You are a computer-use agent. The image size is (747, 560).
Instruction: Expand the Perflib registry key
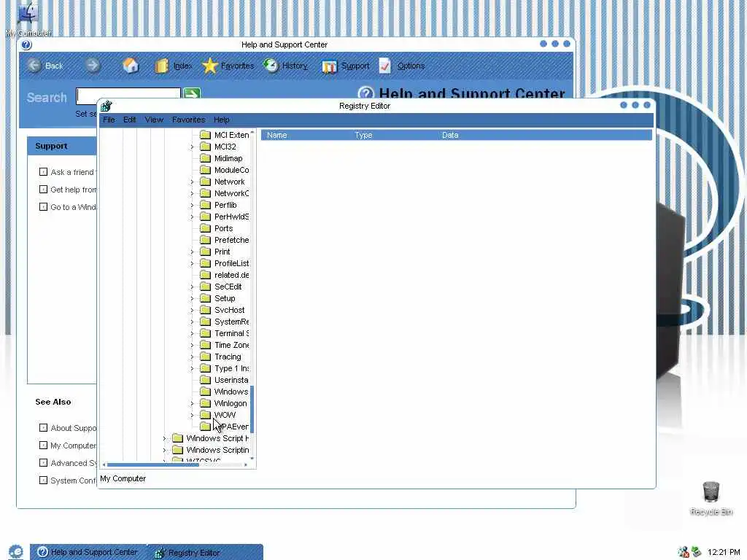[192, 205]
